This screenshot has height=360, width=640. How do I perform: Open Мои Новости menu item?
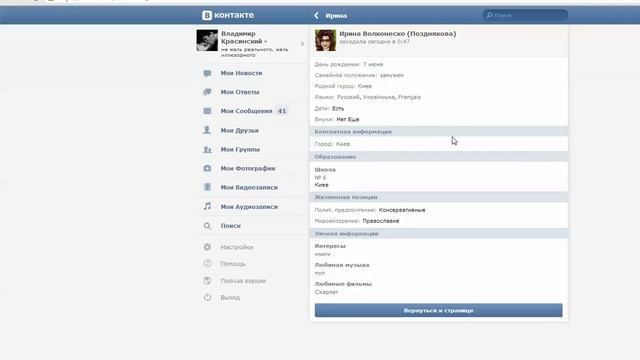tap(241, 73)
